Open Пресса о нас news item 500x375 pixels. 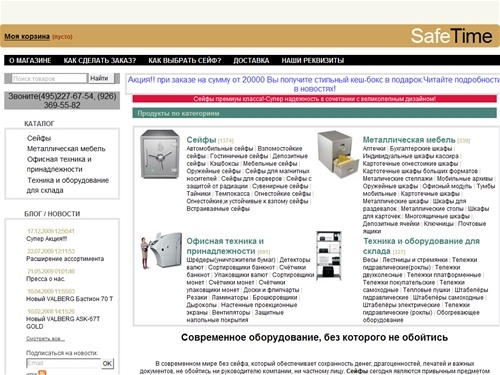[x=46, y=279]
